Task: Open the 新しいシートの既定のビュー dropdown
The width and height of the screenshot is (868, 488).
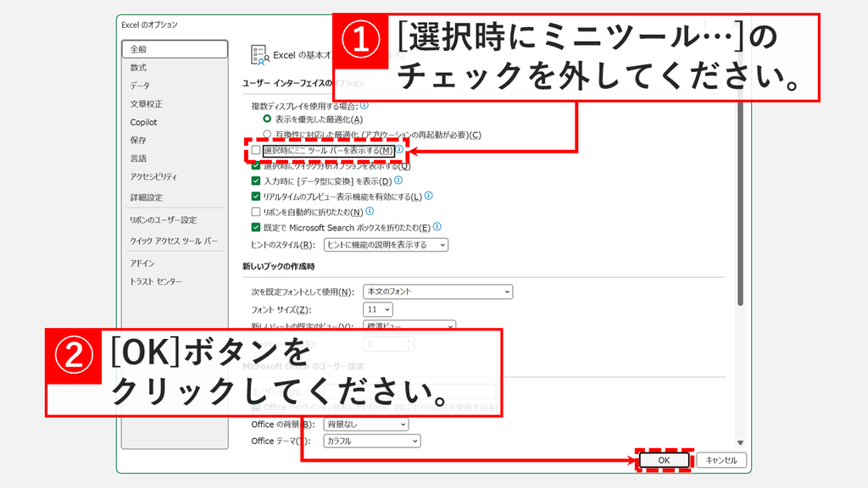Action: point(409,325)
